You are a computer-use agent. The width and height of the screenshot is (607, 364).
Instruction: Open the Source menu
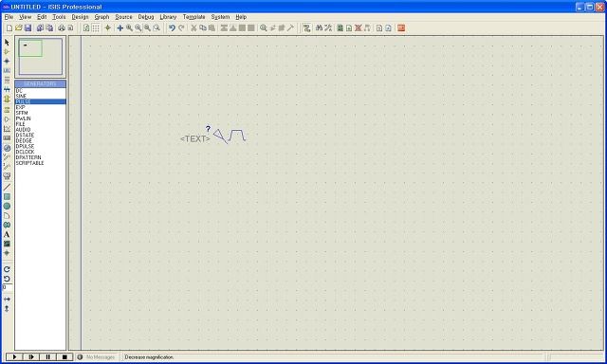click(x=123, y=17)
